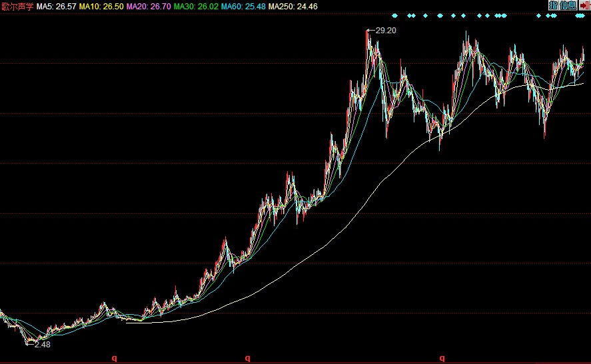Click the 29.20 high price label

pyautogui.click(x=386, y=31)
